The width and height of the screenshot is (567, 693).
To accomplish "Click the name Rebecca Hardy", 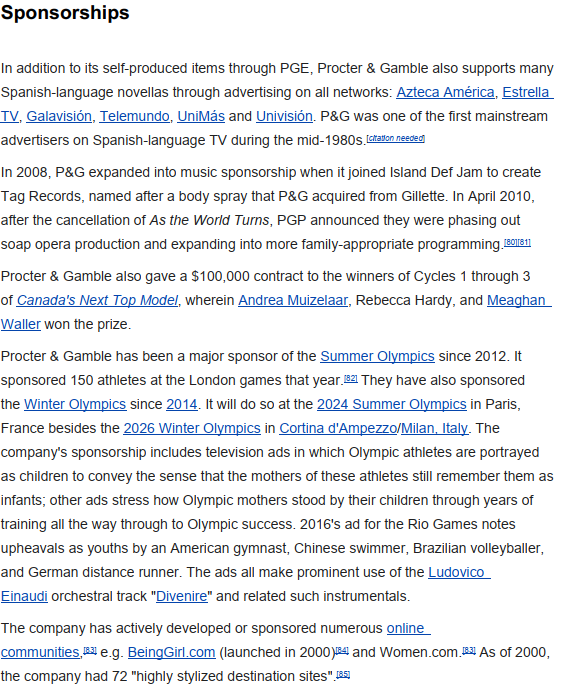I will pos(403,300).
